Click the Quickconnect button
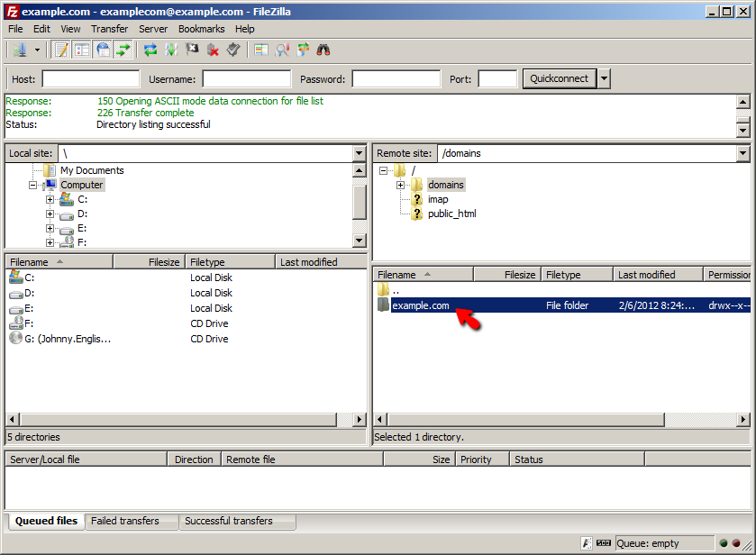This screenshot has width=756, height=555. pyautogui.click(x=559, y=79)
